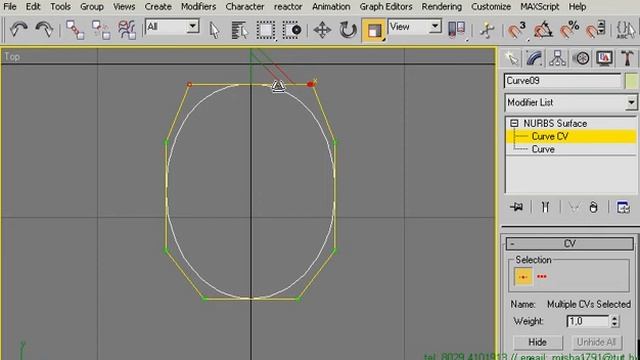Viewport: 640px width, 360px height.
Task: Switch to the Motion command panel tab
Action: coord(581,58)
